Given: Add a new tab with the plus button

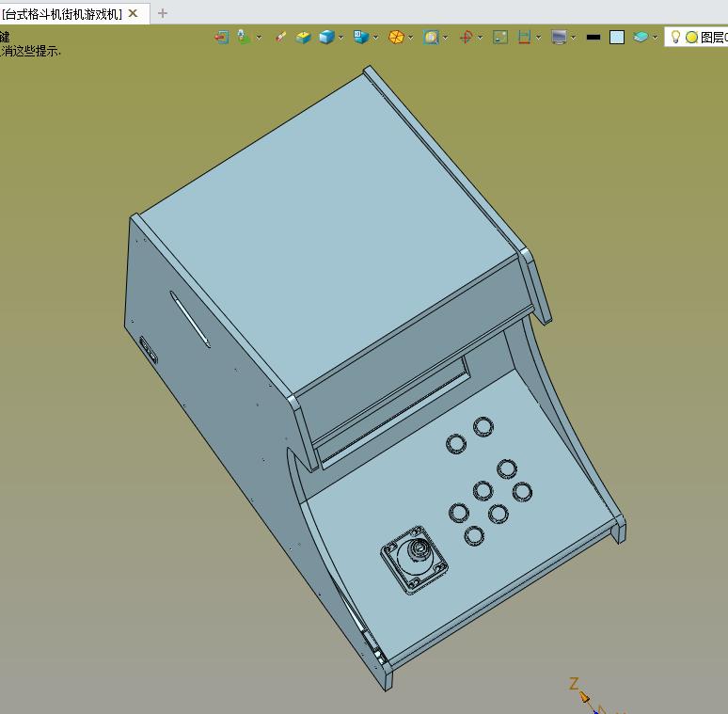Looking at the screenshot, I should coord(163,13).
